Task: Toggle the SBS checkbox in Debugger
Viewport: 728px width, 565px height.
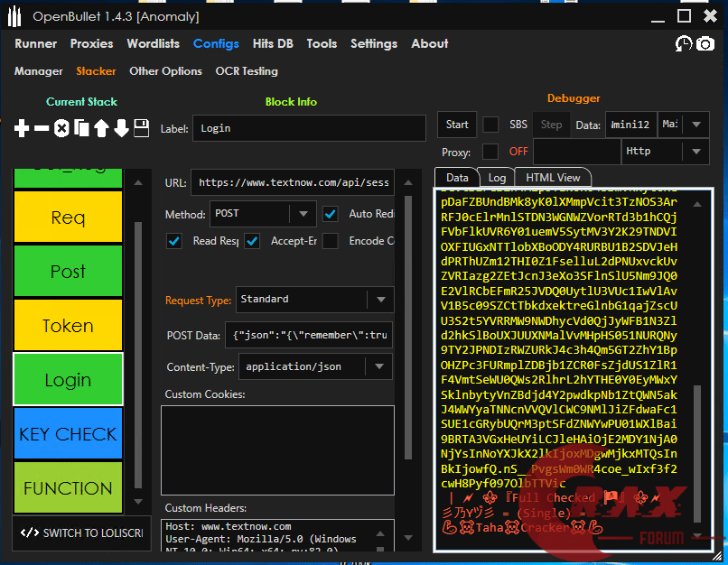Action: pyautogui.click(x=490, y=125)
